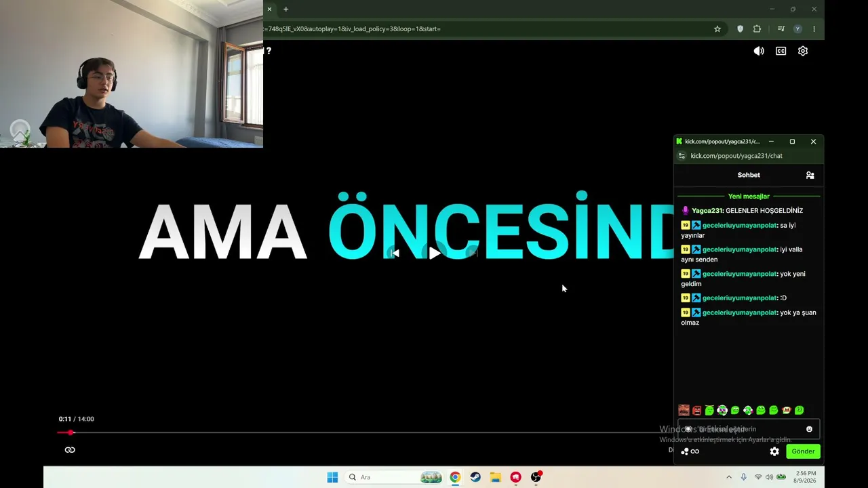868x488 pixels.
Task: Open the Chrome three-dot menu
Action: (814, 29)
